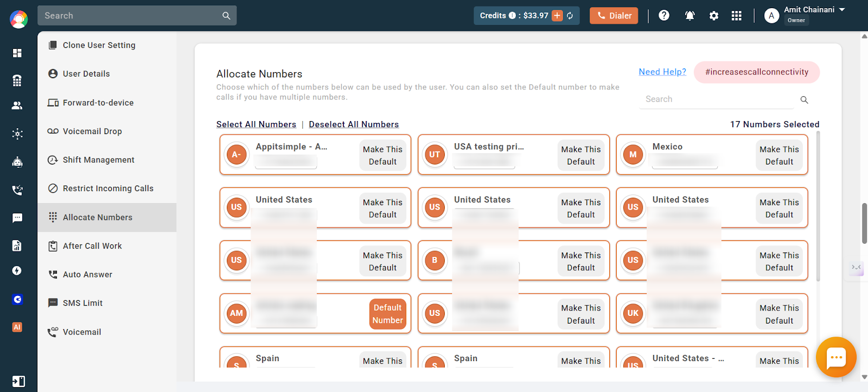Open Voicemail menu item
868x392 pixels.
(107, 332)
